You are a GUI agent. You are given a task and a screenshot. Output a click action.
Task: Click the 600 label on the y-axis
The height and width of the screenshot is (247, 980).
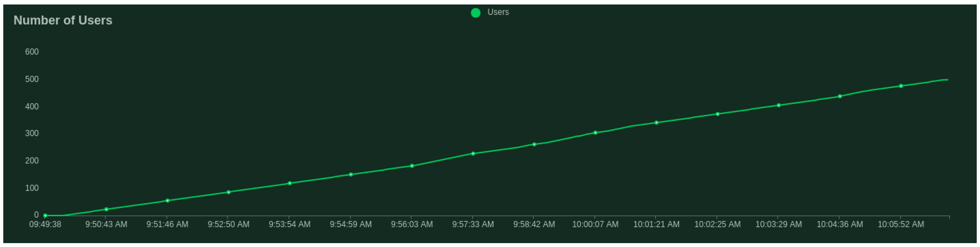pyautogui.click(x=32, y=52)
